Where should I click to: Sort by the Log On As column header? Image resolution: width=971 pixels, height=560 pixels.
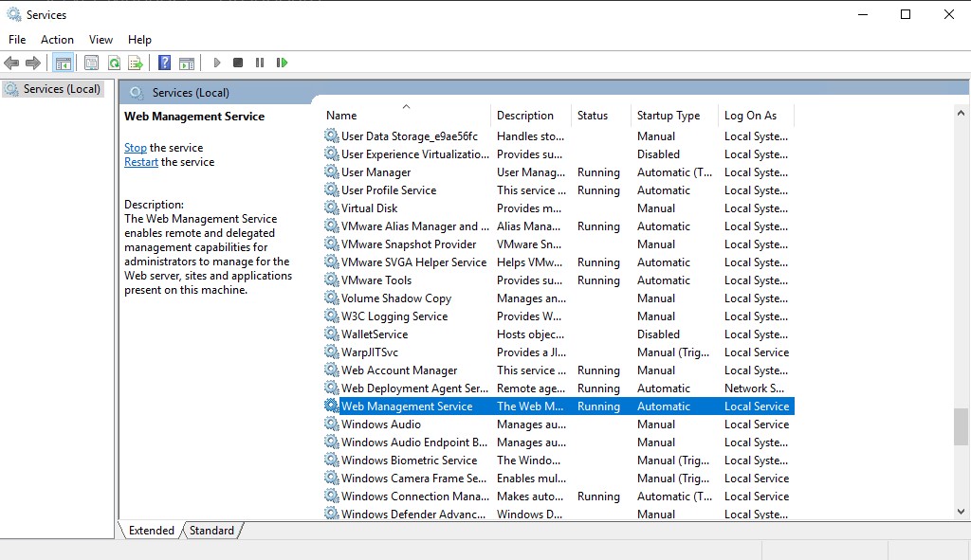coord(756,116)
